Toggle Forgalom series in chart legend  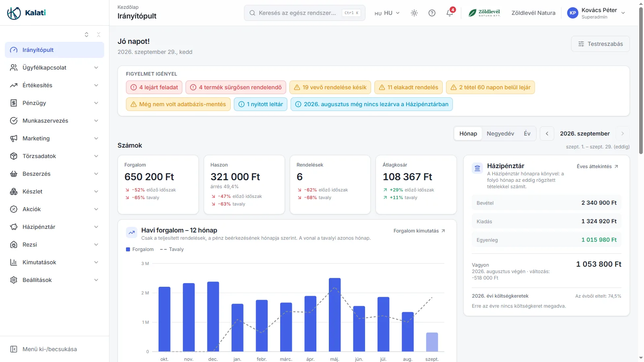click(140, 249)
